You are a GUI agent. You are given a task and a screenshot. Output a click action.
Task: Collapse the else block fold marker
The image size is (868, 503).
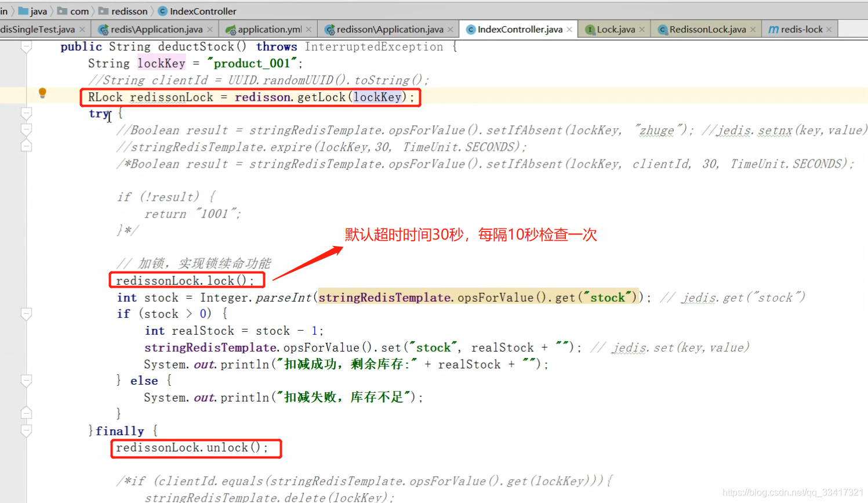coord(26,381)
